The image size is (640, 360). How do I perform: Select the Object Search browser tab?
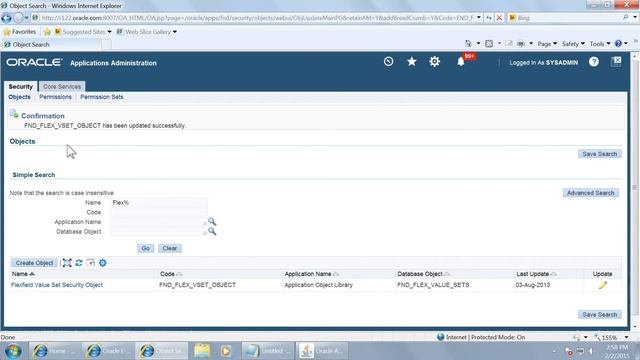coord(51,44)
